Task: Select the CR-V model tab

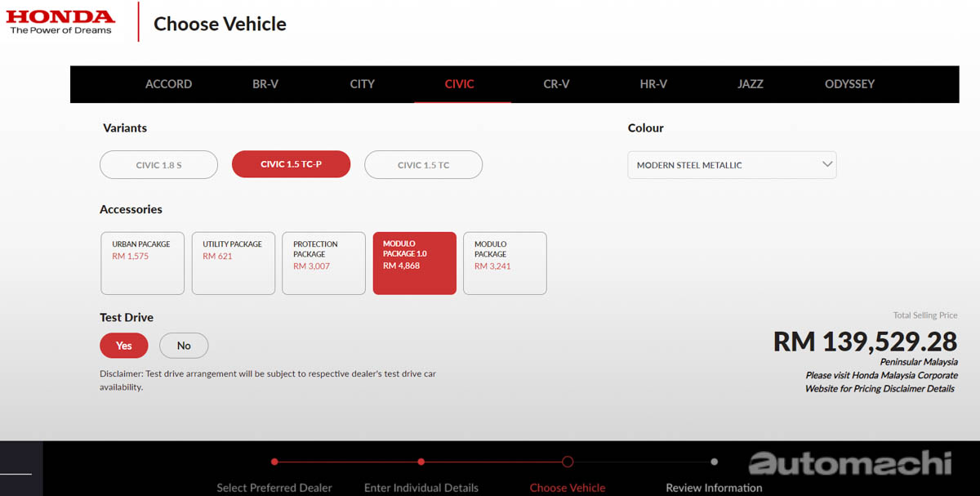Action: (x=556, y=84)
